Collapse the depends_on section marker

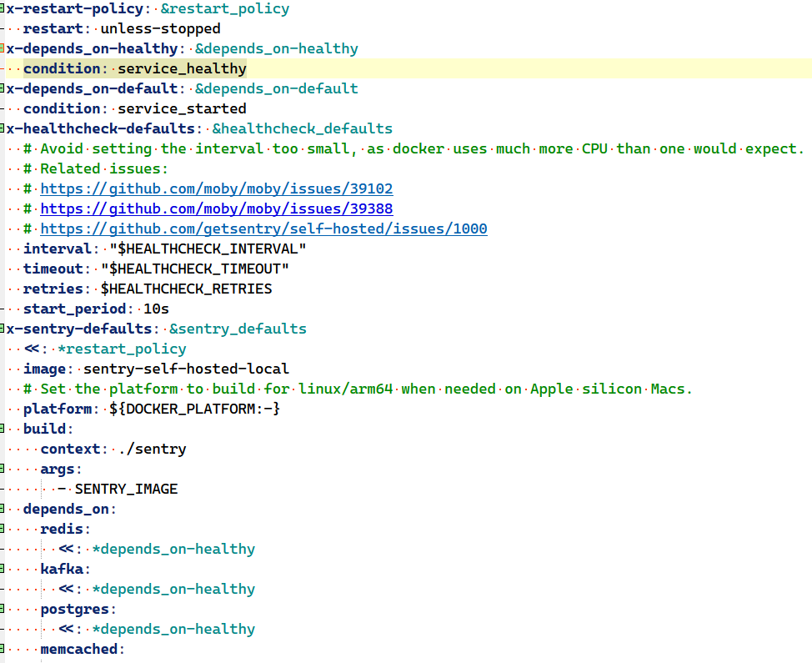3,510
